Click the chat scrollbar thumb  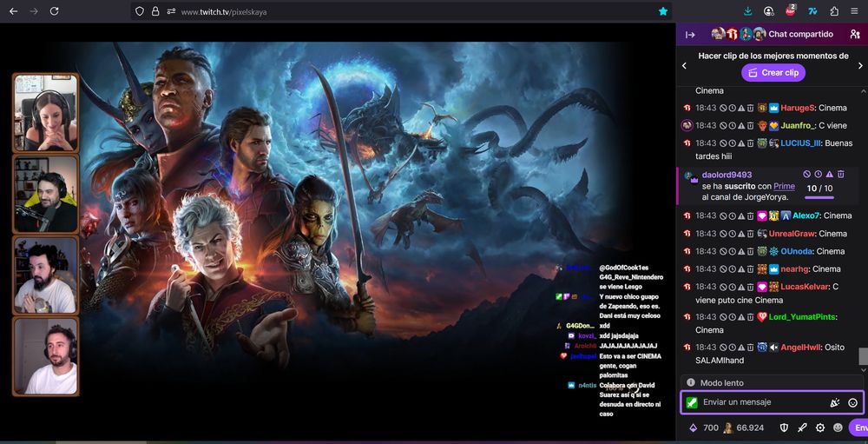click(863, 356)
